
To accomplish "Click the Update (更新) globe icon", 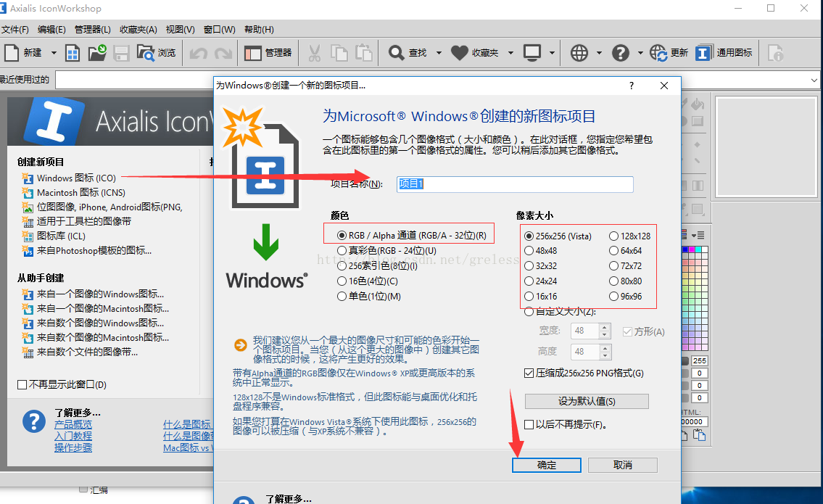I will 658,52.
